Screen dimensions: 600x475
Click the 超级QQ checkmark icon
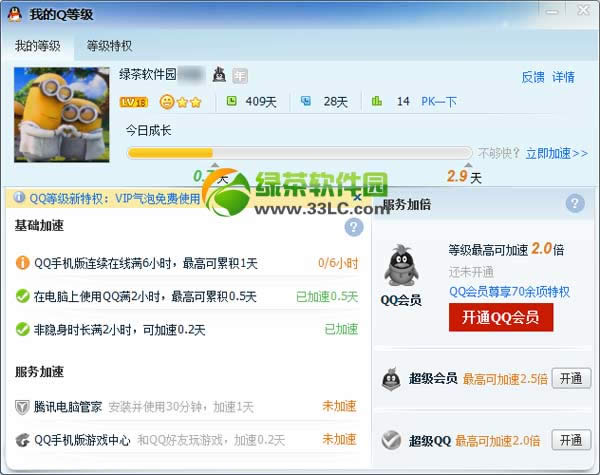391,440
